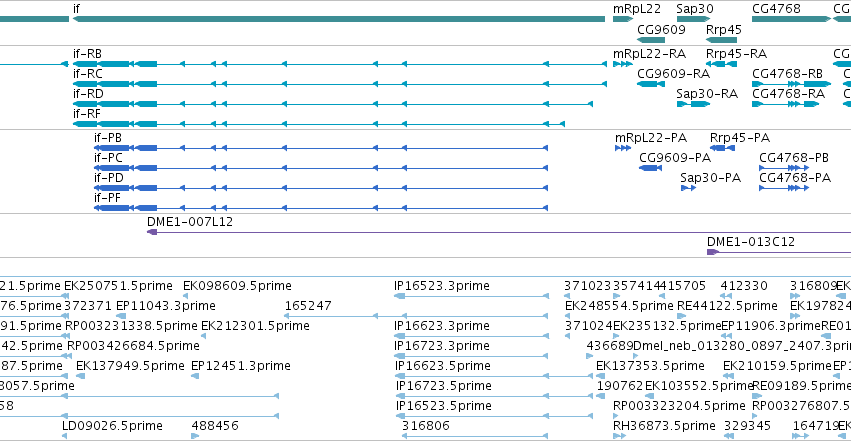Click the Rrp45-RA transcript label
Viewport: 851px width, 441px height.
[736, 54]
